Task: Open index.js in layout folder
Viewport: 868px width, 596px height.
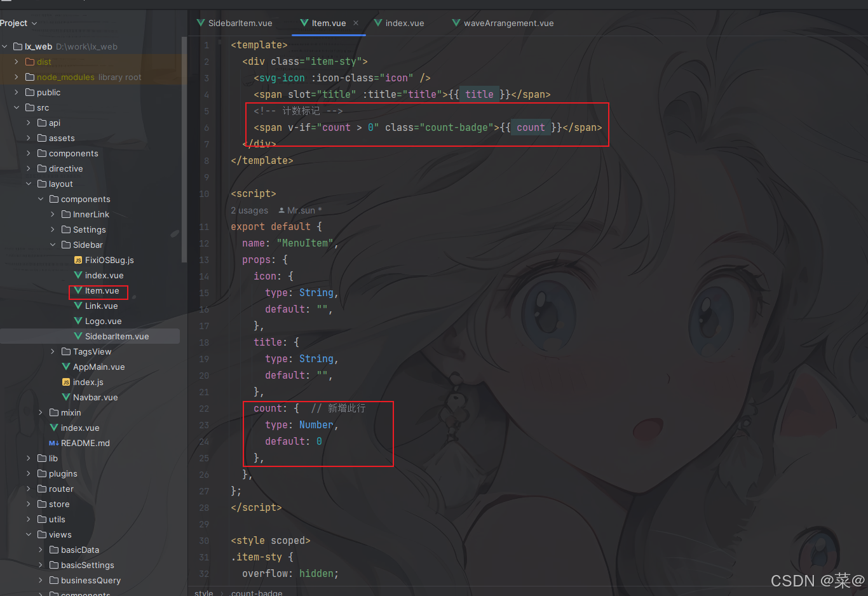Action: 88,382
